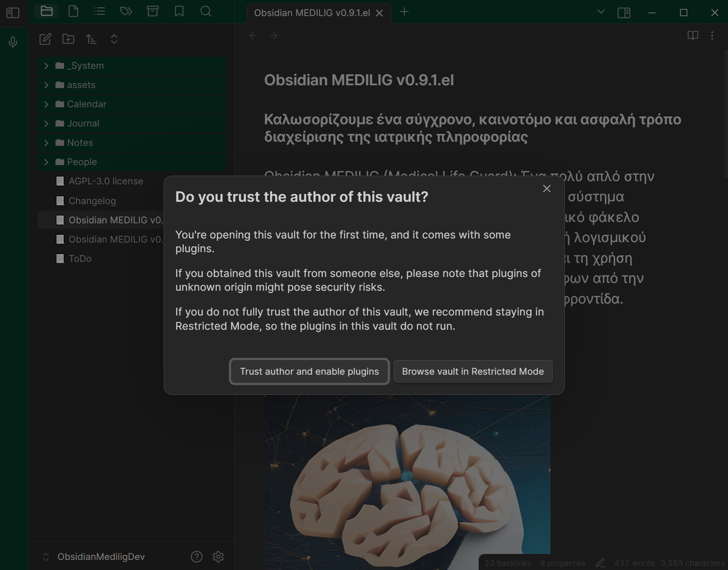Create a new folder icon
Screen dimensions: 728x570
tap(68, 39)
